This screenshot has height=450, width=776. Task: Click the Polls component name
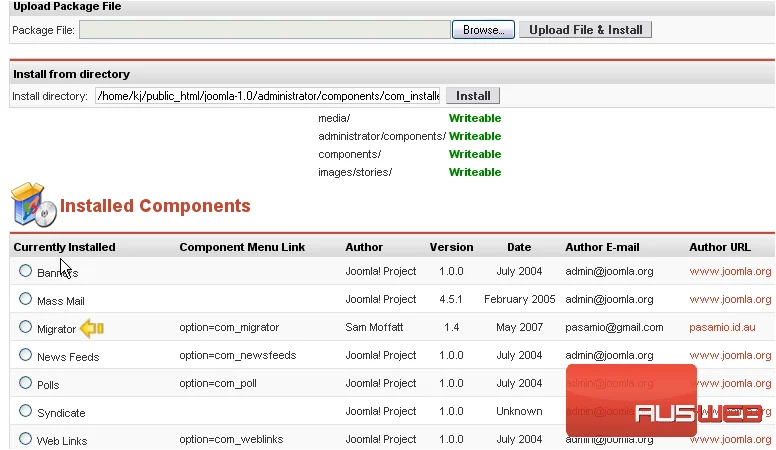(x=48, y=385)
